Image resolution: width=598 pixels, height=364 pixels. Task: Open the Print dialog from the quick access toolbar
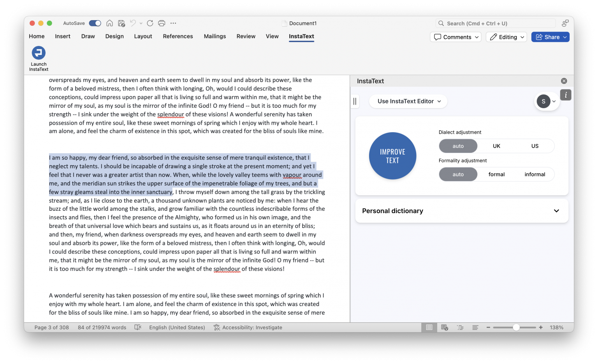161,23
